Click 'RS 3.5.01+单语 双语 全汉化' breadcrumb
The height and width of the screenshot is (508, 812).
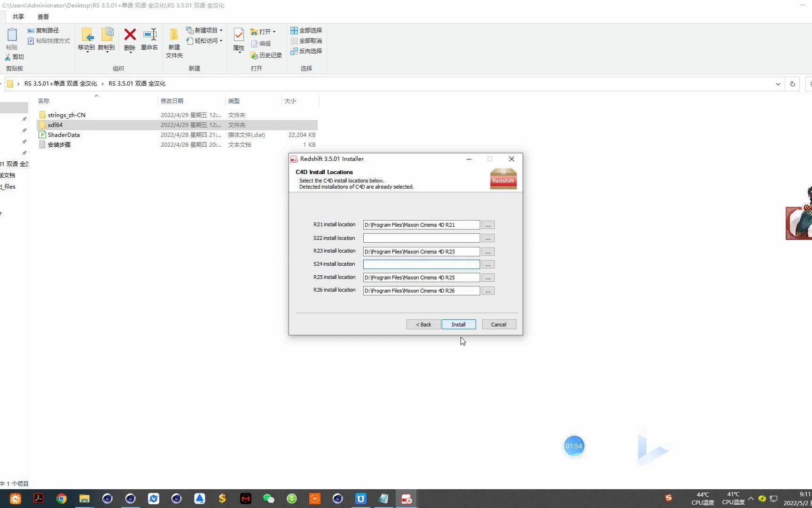click(61, 84)
